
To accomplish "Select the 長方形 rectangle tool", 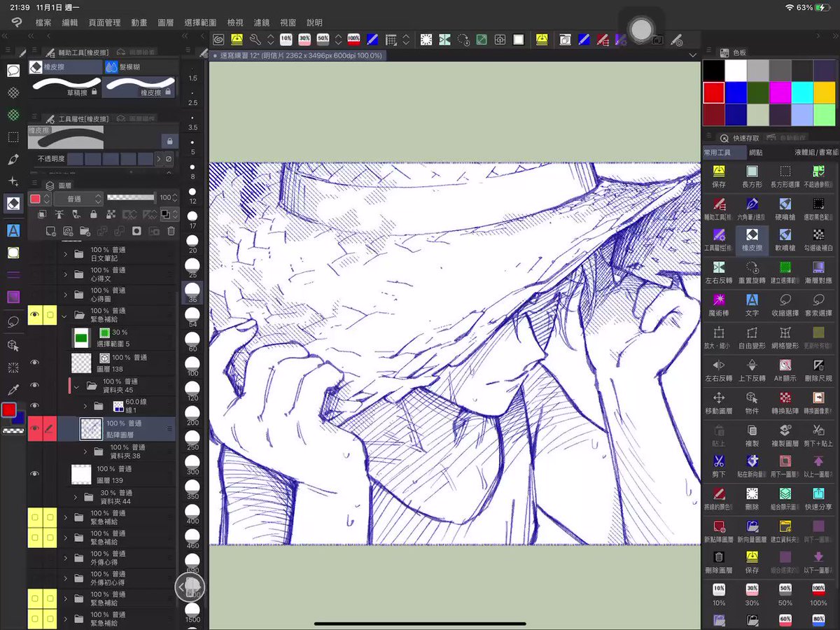I will (752, 175).
